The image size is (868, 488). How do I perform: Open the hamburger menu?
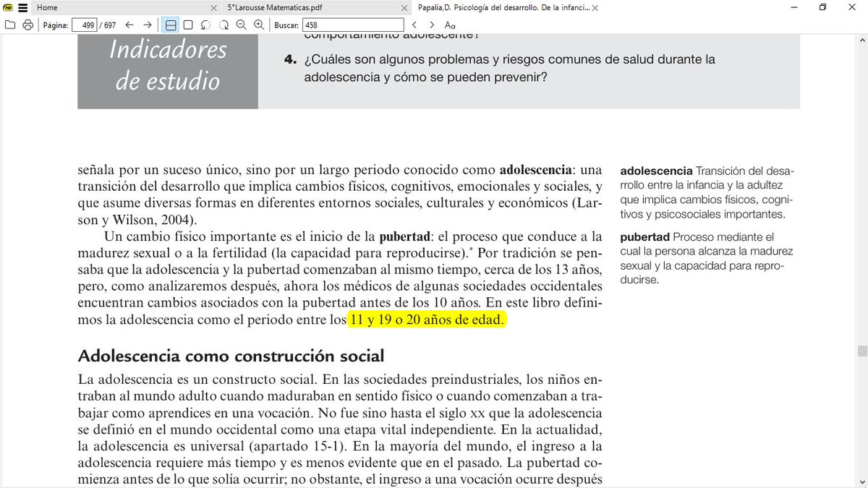[23, 8]
